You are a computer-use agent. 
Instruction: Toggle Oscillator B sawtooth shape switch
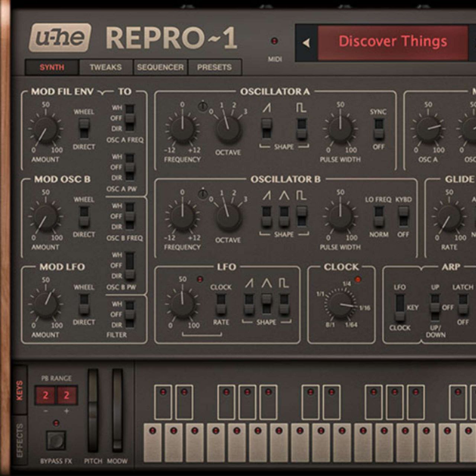[x=266, y=216]
